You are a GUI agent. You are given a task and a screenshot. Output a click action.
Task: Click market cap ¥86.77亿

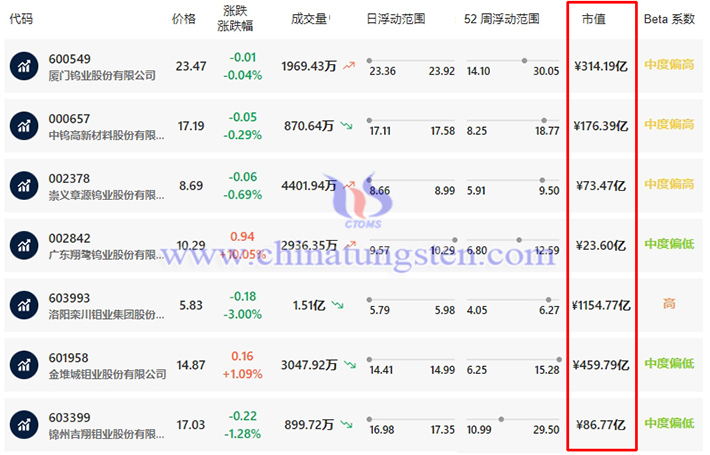(601, 425)
